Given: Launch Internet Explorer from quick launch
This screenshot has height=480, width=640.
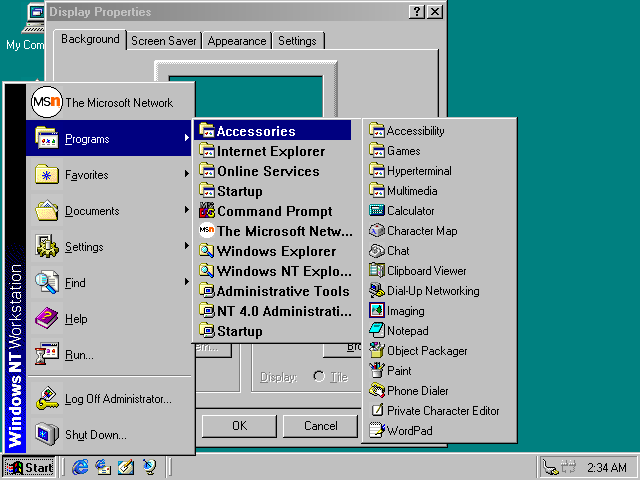Looking at the screenshot, I should point(80,467).
